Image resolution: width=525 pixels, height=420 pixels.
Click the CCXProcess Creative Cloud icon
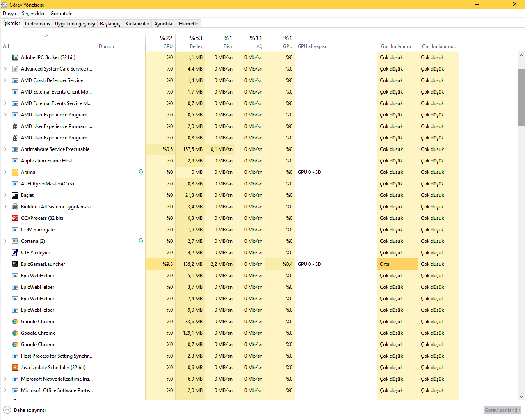pyautogui.click(x=15, y=218)
